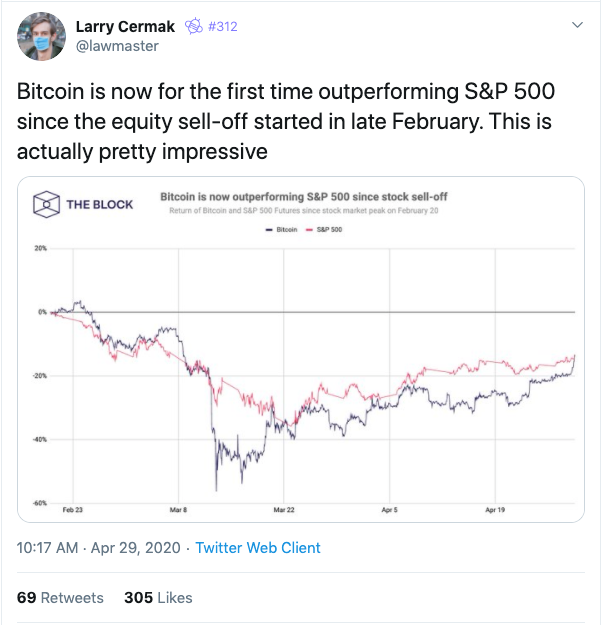The image size is (602, 625).
Task: Click The Block cube logo
Action: [x=46, y=204]
